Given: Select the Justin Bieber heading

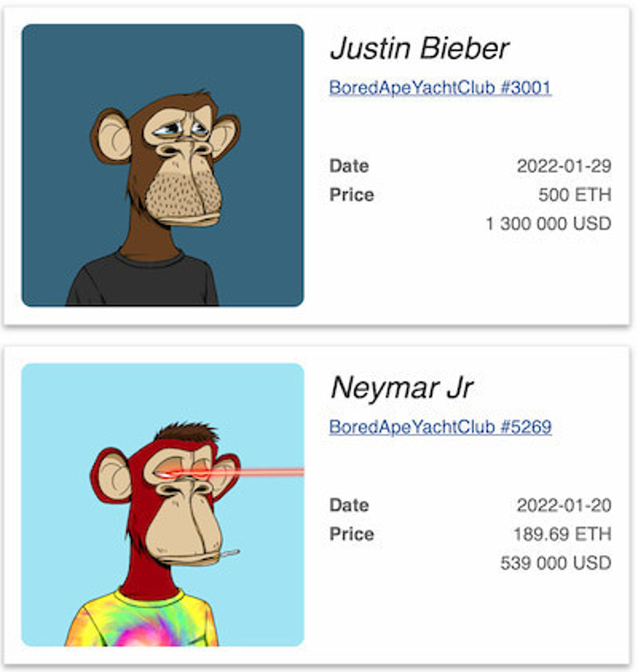Looking at the screenshot, I should pyautogui.click(x=419, y=49).
